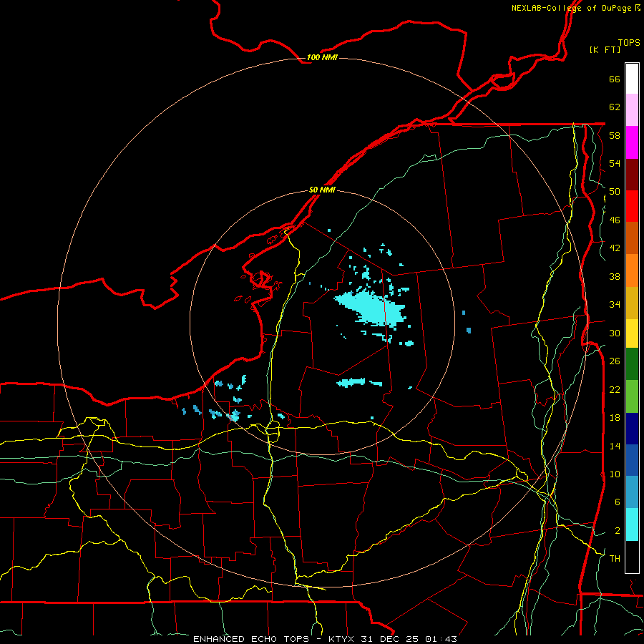Click the elongated cyan echo band south of the large blob
The width and height of the screenshot is (644, 644).
(x=351, y=382)
